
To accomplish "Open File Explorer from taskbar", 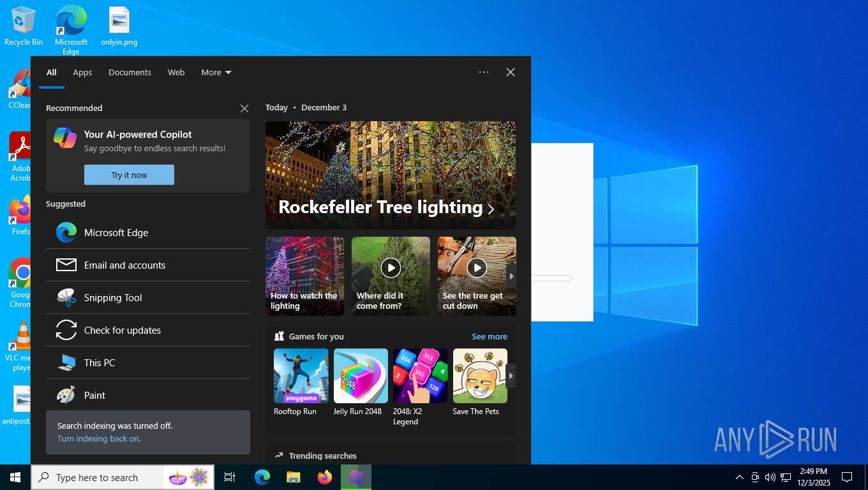I will coord(293,477).
